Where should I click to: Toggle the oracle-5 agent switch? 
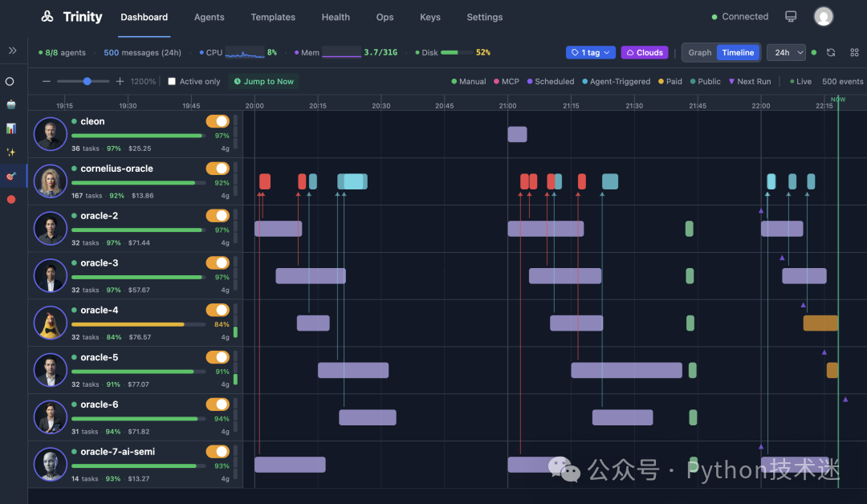point(218,357)
